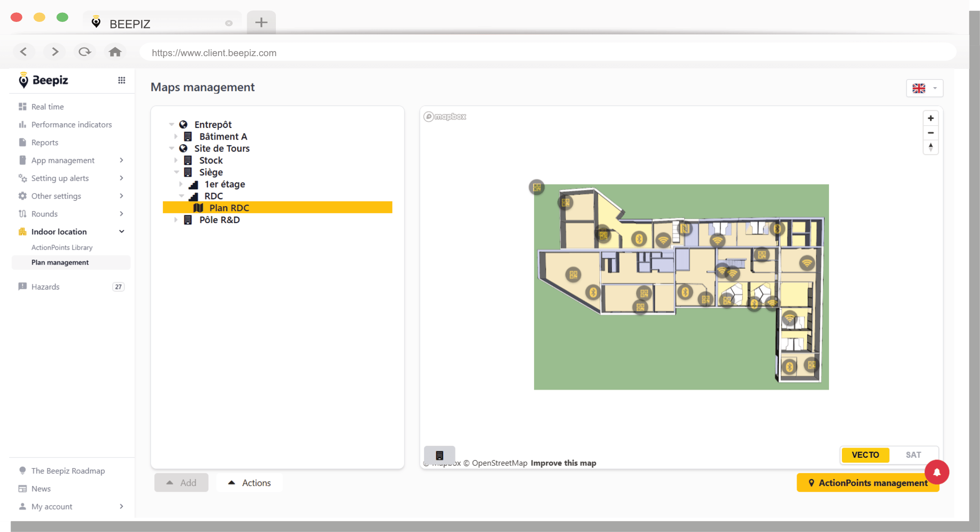This screenshot has height=532, width=980.
Task: Expand the Actions button at the bottom
Action: coord(249,482)
